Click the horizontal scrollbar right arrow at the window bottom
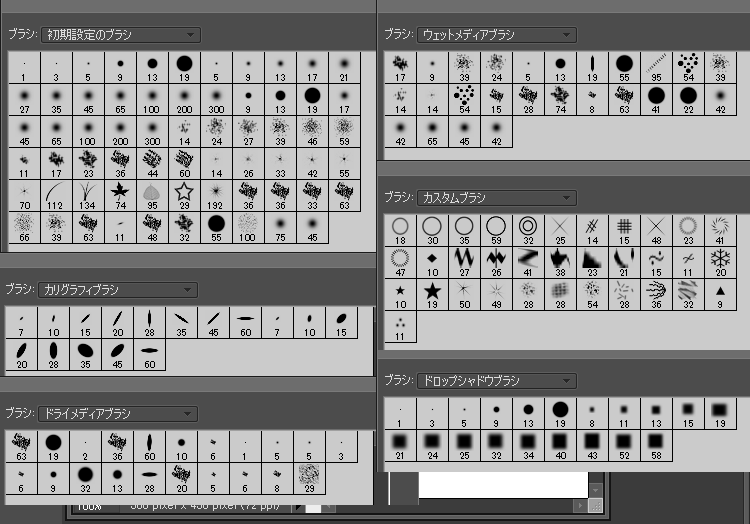 pos(580,506)
